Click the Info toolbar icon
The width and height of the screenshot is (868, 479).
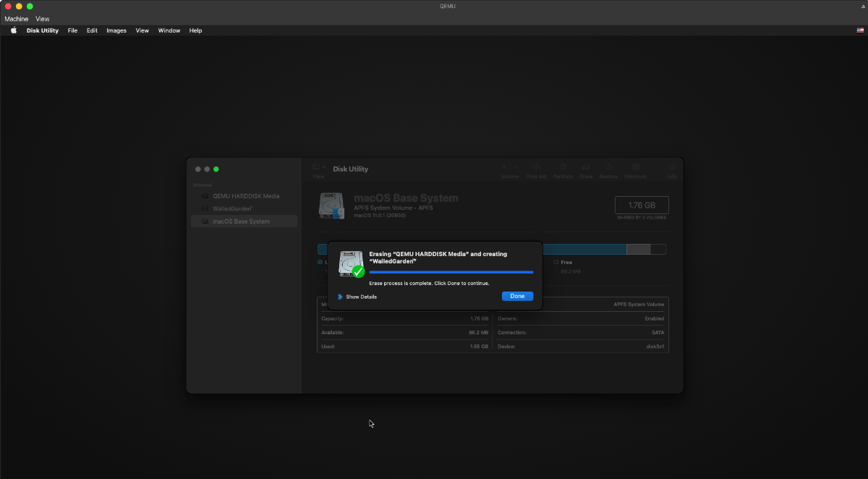pyautogui.click(x=672, y=167)
